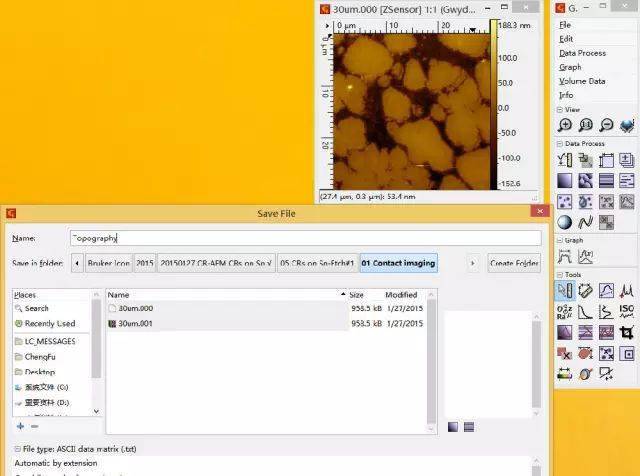Open the Data Process menu

pos(582,53)
